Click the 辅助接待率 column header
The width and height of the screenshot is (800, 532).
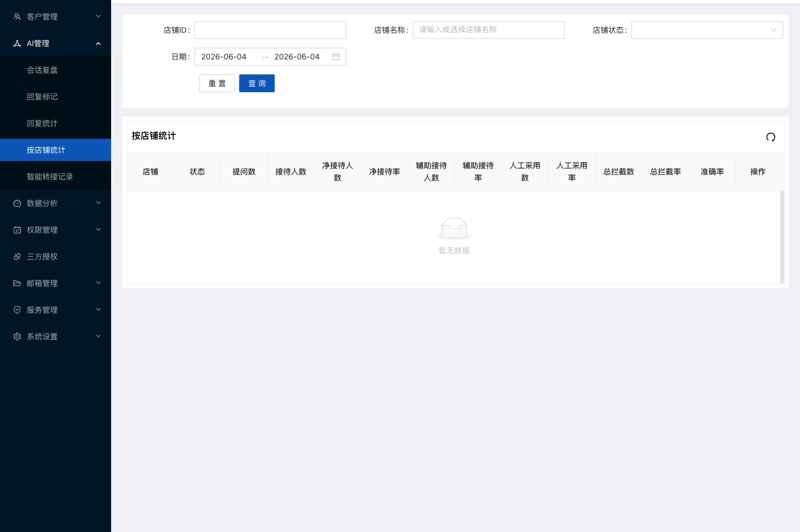(478, 172)
